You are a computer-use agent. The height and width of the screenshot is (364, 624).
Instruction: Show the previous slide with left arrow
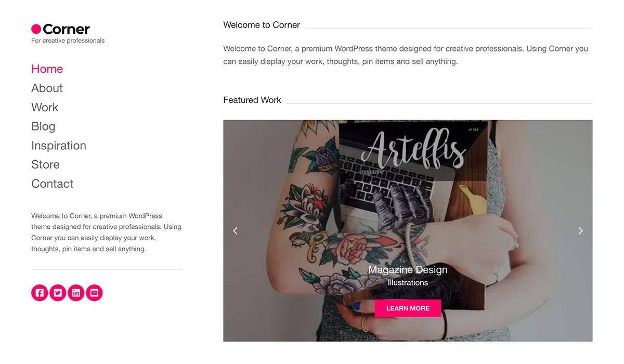pyautogui.click(x=235, y=230)
